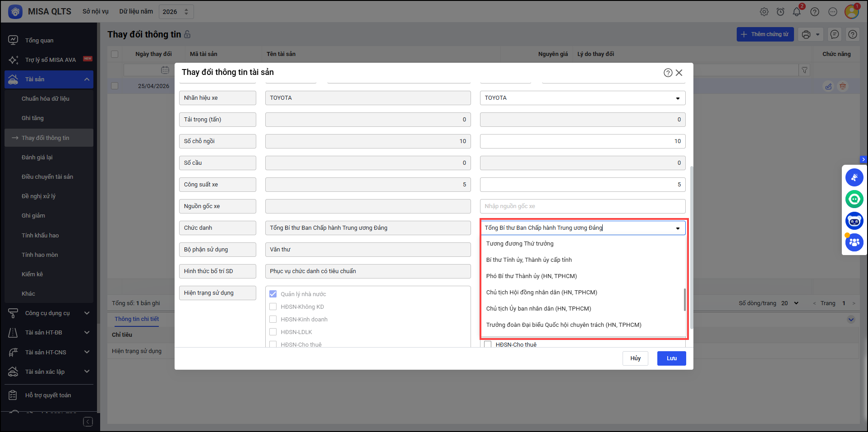Open the data year 2026 selector
This screenshot has height=432, width=868.
click(176, 12)
